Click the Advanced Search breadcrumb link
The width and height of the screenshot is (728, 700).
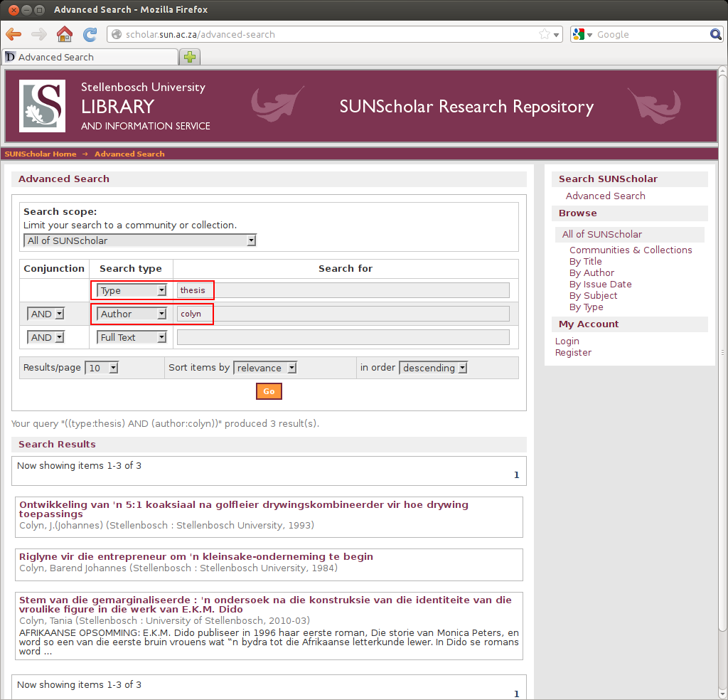(x=129, y=154)
